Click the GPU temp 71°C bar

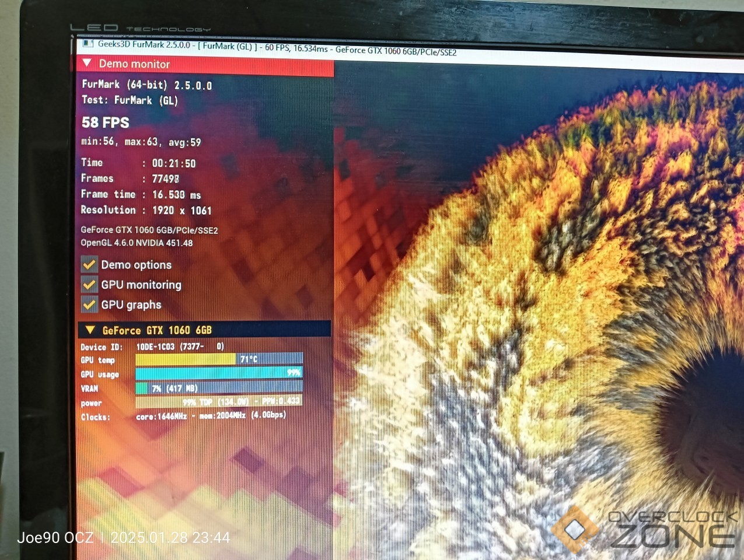pos(219,359)
